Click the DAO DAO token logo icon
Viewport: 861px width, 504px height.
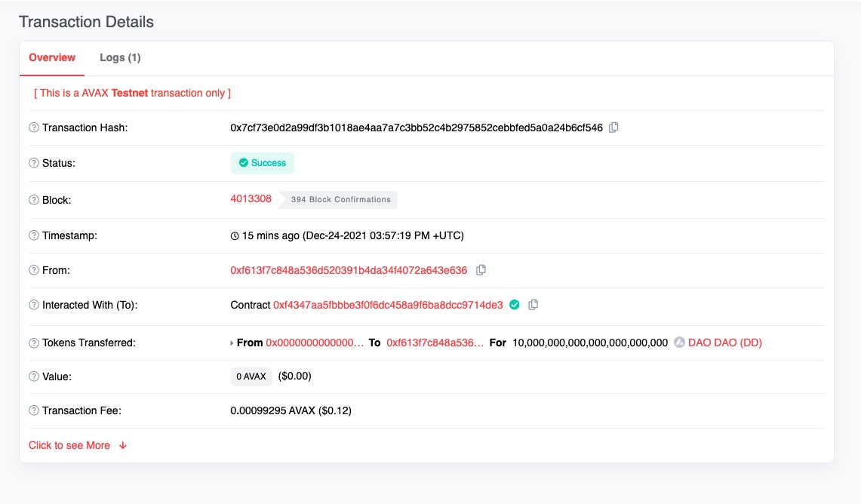[679, 342]
